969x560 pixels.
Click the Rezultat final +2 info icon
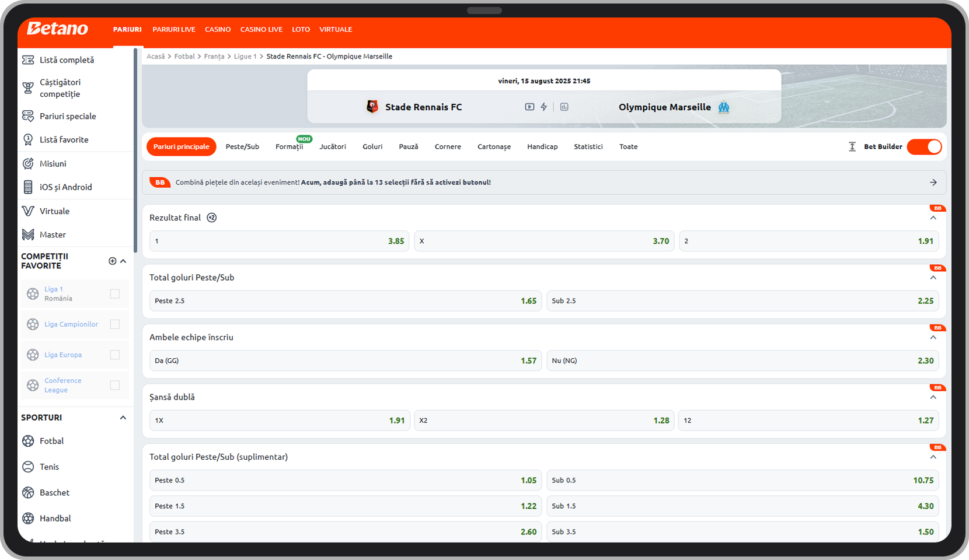point(212,218)
